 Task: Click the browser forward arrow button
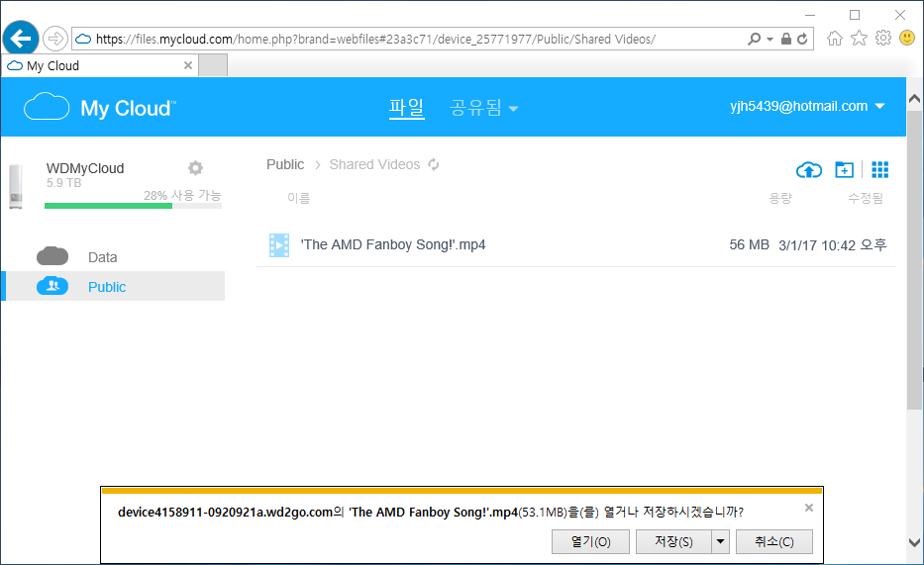55,39
